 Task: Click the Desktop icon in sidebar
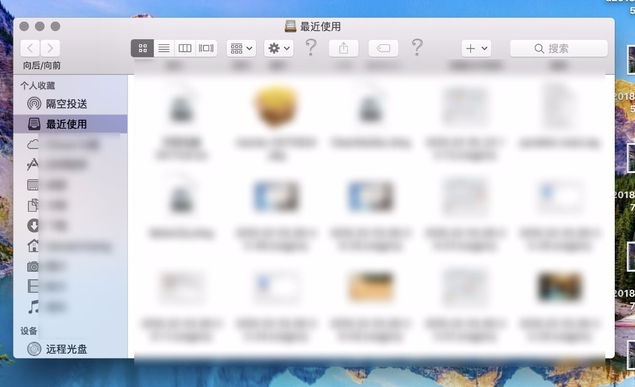32,185
